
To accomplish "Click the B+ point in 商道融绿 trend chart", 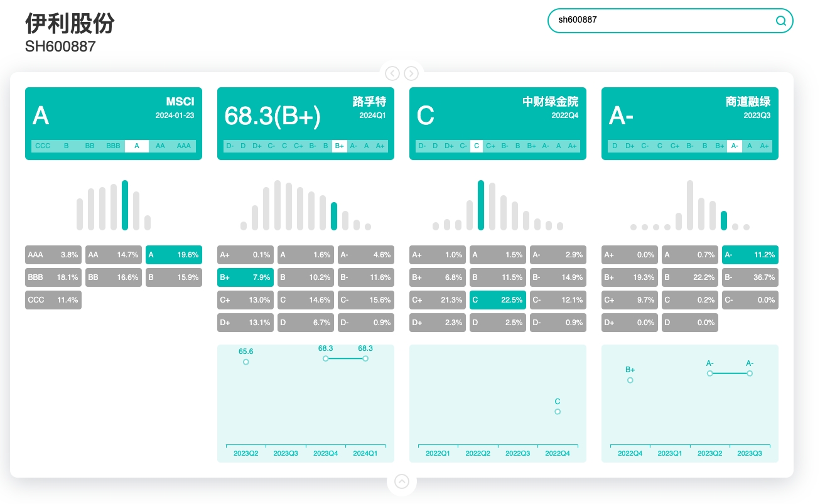I will (x=630, y=380).
